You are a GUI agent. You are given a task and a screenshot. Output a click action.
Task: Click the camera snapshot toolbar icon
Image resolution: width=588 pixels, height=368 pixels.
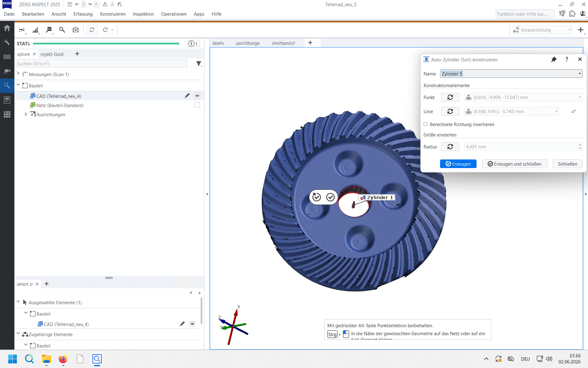(76, 30)
